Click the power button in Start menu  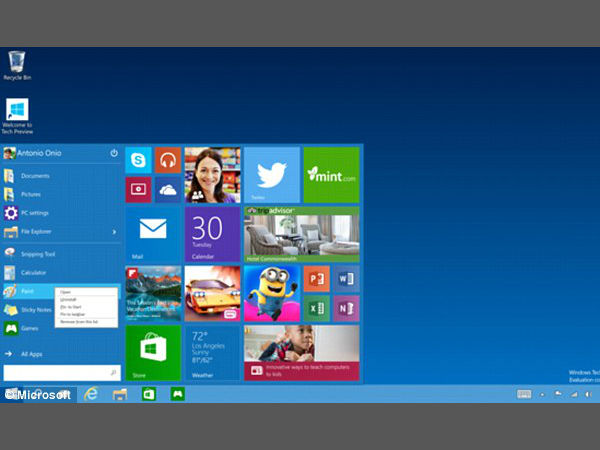click(114, 153)
